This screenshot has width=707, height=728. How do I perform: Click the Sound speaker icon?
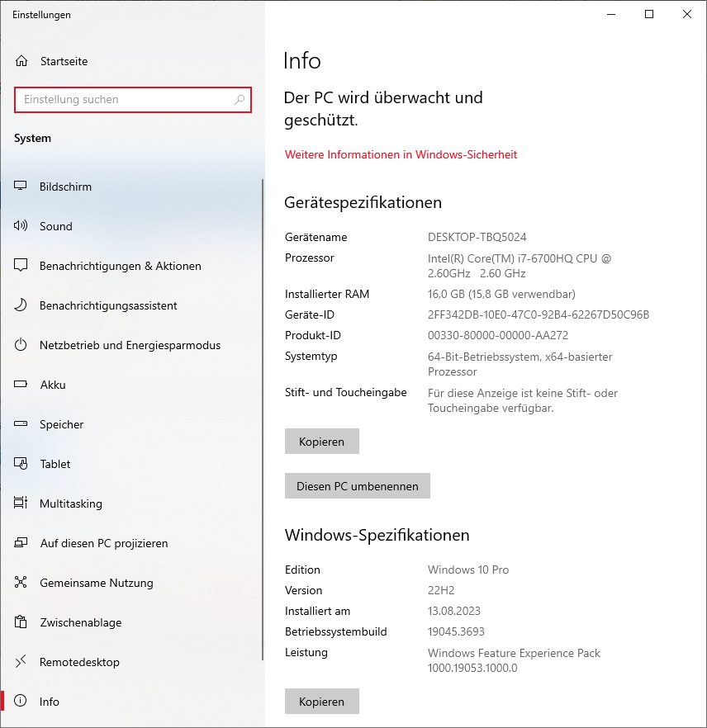click(x=21, y=226)
